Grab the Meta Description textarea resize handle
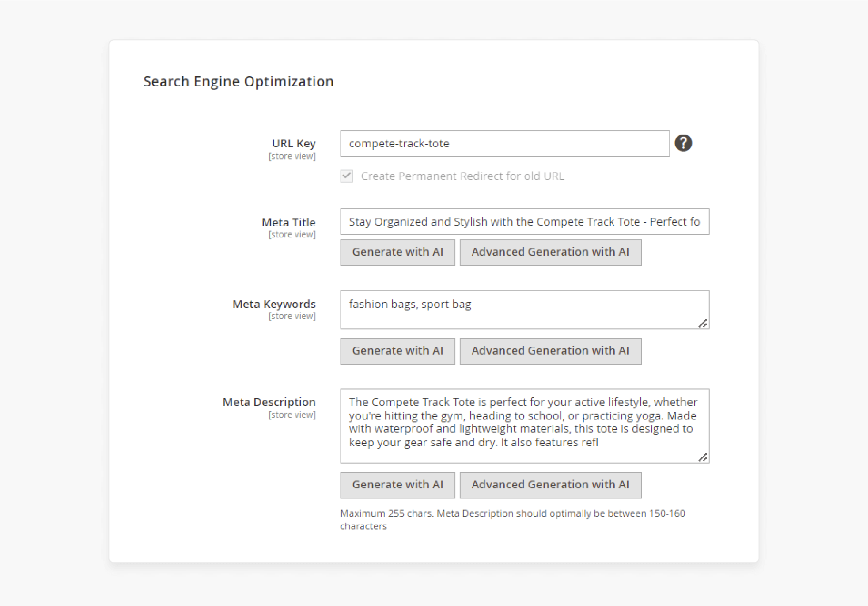This screenshot has width=868, height=606. 703,457
